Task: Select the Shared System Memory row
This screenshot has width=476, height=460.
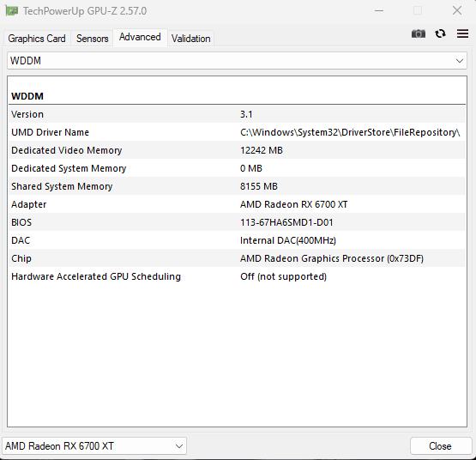Action: click(x=237, y=186)
